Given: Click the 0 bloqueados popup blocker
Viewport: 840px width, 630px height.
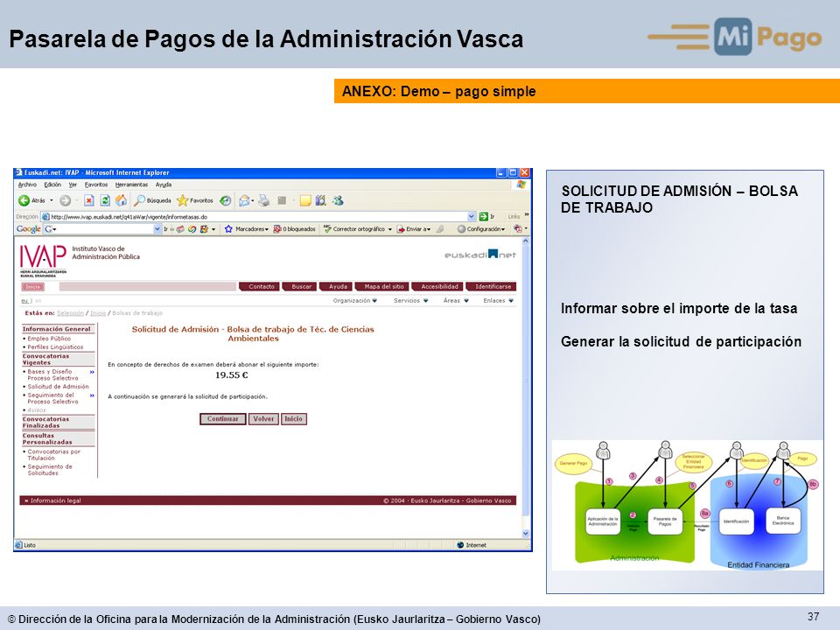Looking at the screenshot, I should point(294,228).
